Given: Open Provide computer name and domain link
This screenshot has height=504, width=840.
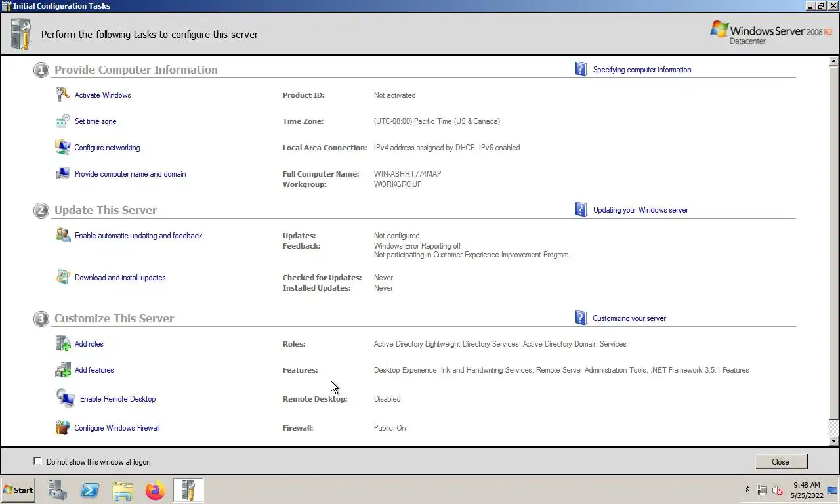Looking at the screenshot, I should click(x=130, y=174).
